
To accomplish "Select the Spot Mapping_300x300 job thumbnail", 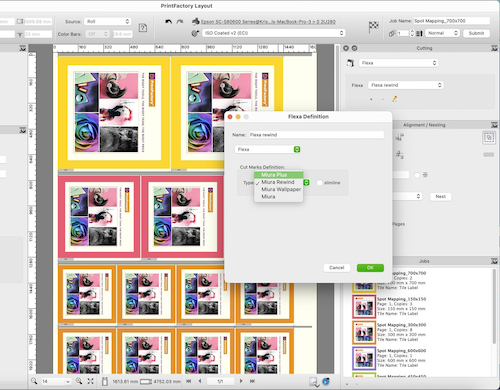I will click(x=364, y=332).
